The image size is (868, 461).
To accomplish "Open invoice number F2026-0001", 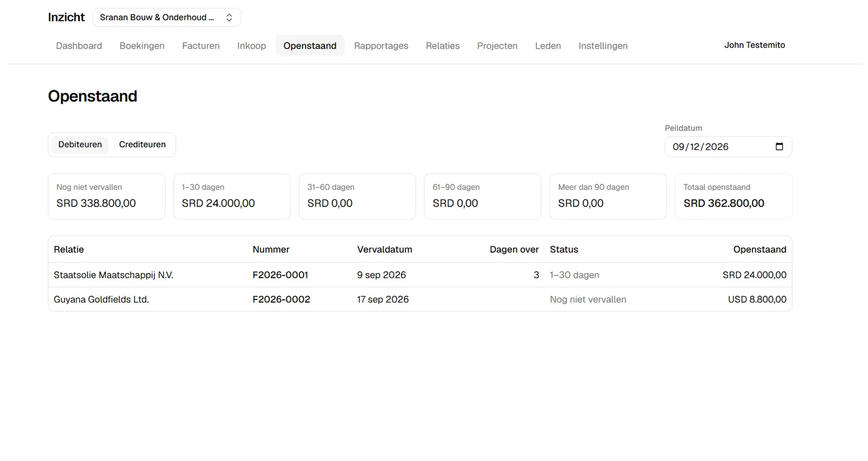I will (280, 275).
